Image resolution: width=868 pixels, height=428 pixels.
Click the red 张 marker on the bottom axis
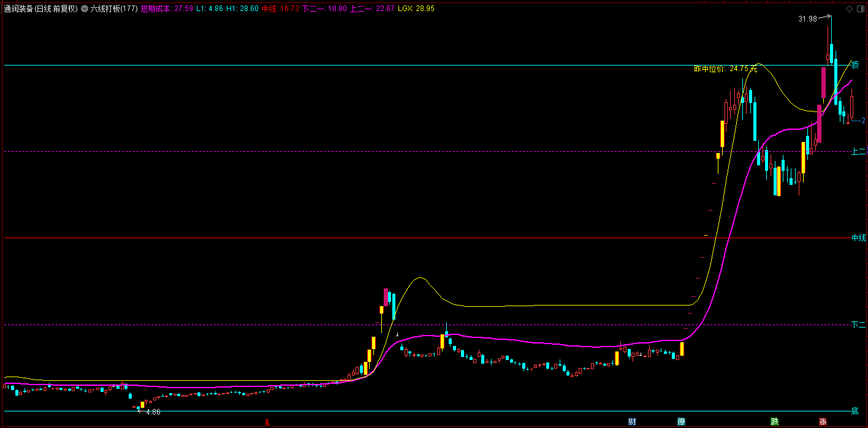pyautogui.click(x=822, y=421)
